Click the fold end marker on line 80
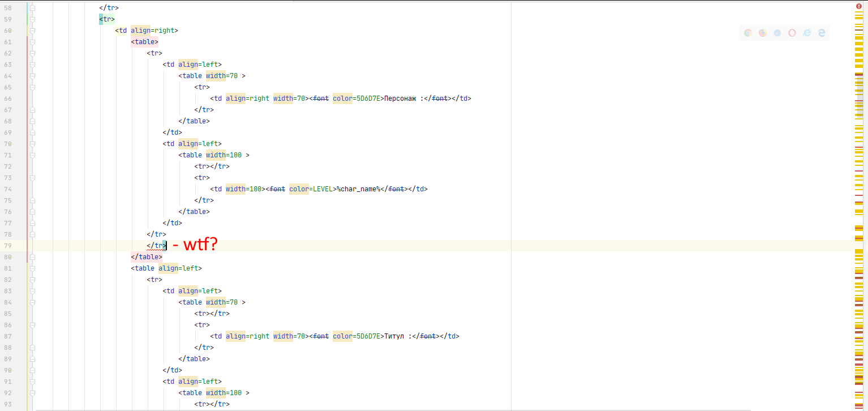 32,257
